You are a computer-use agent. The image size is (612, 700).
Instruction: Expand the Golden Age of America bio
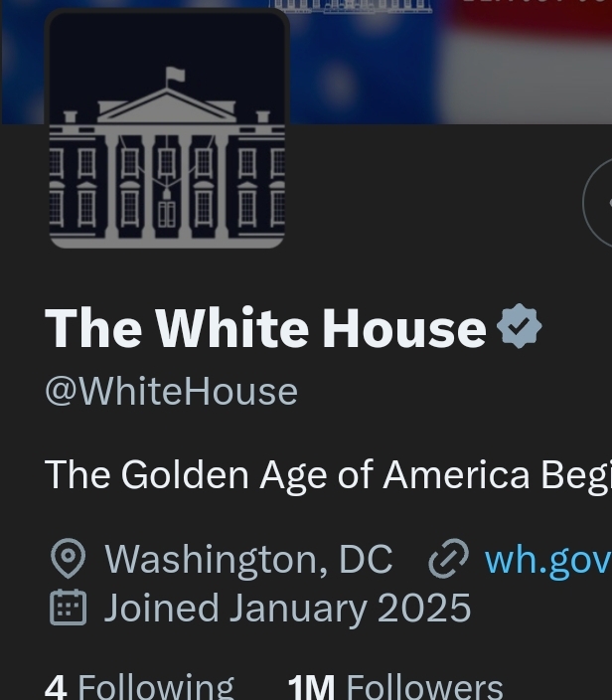[326, 475]
